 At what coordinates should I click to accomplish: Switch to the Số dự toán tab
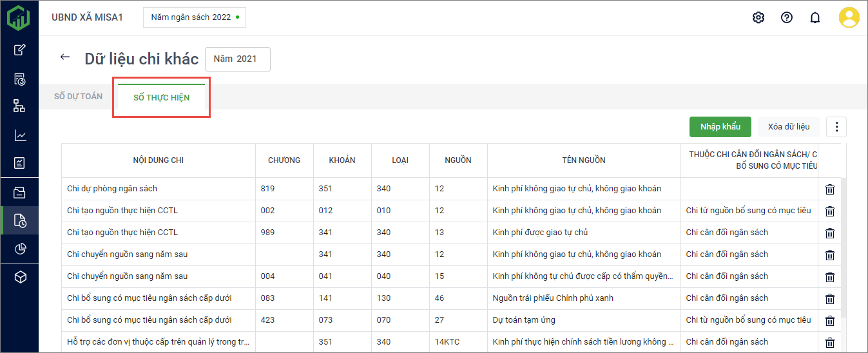(x=78, y=97)
